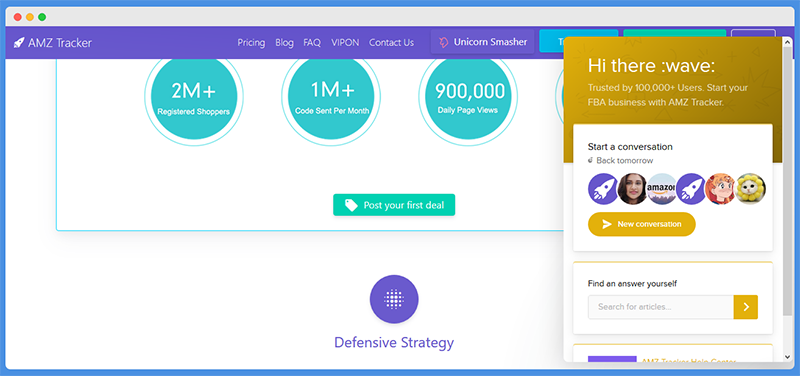The width and height of the screenshot is (800, 376).
Task: Open the Blog menu item
Action: [x=284, y=43]
